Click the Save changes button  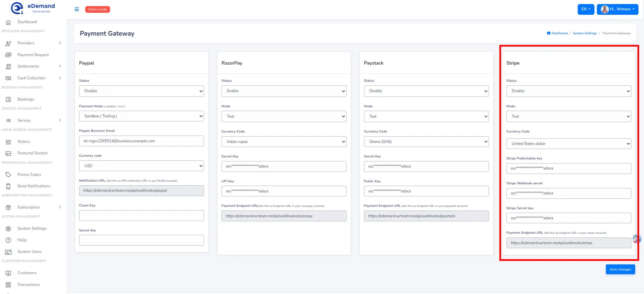tap(620, 269)
